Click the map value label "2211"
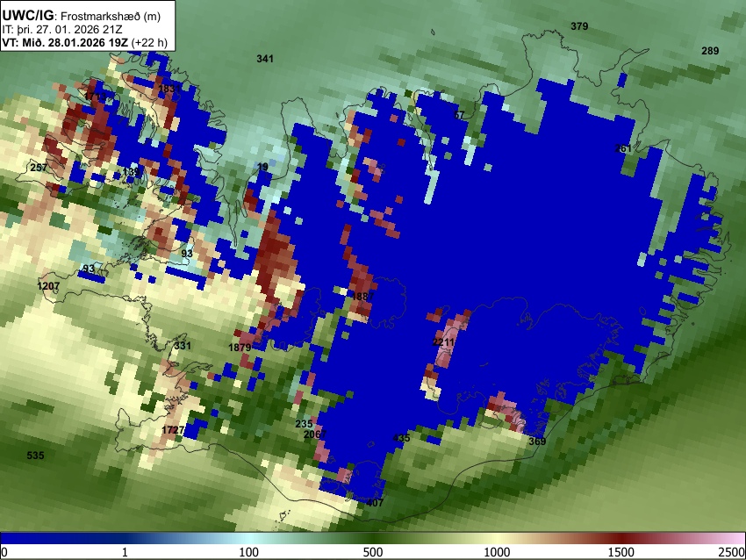The width and height of the screenshot is (746, 560). pyautogui.click(x=443, y=342)
